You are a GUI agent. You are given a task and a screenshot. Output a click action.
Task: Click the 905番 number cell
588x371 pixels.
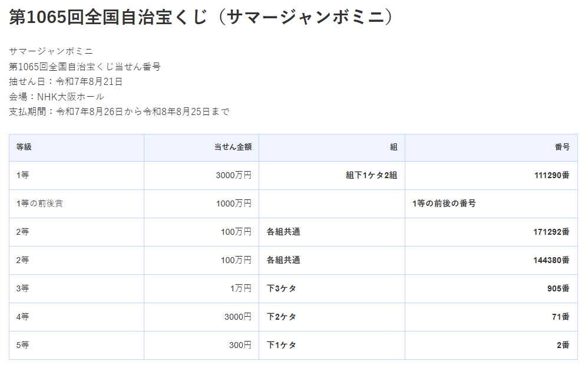[558, 288]
